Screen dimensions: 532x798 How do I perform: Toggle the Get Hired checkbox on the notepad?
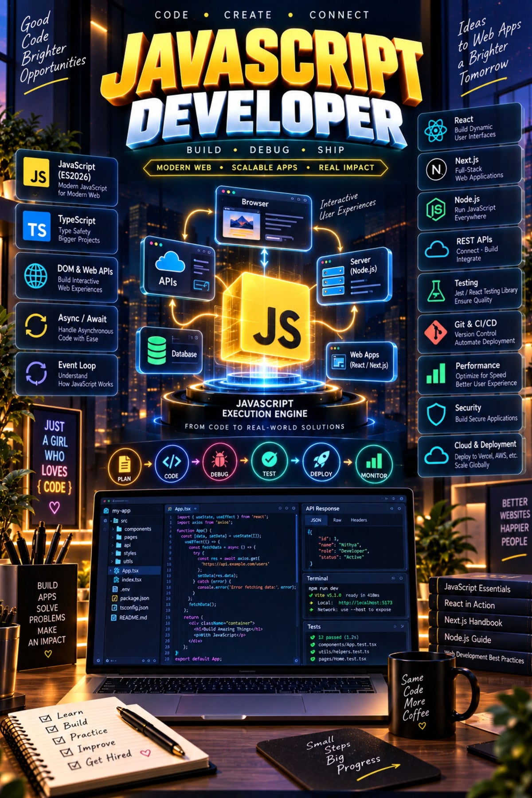click(x=74, y=765)
